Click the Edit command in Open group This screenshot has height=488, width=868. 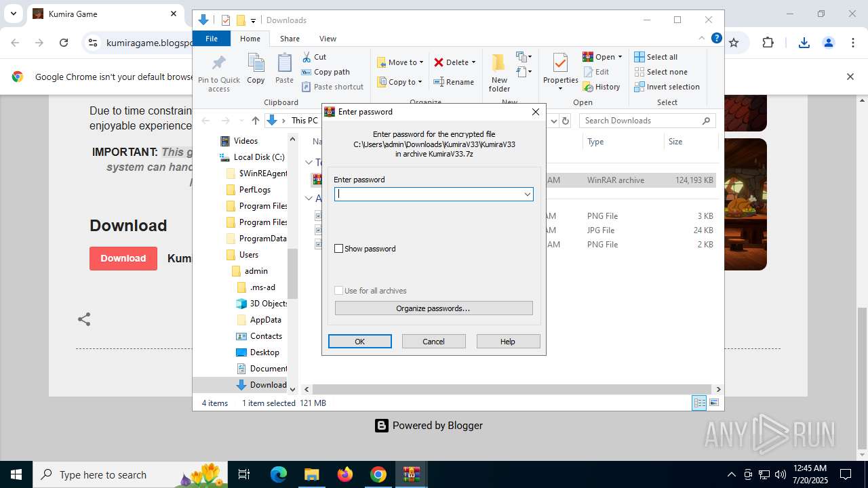(x=596, y=72)
